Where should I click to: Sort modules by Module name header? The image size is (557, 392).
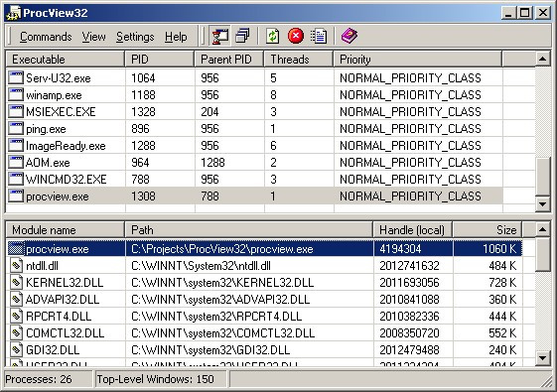66,229
